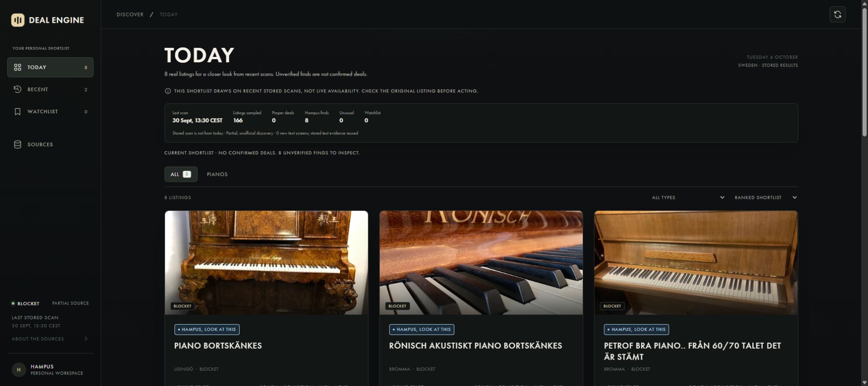Open Recent in the sidebar
Image resolution: width=868 pixels, height=386 pixels.
pyautogui.click(x=50, y=89)
